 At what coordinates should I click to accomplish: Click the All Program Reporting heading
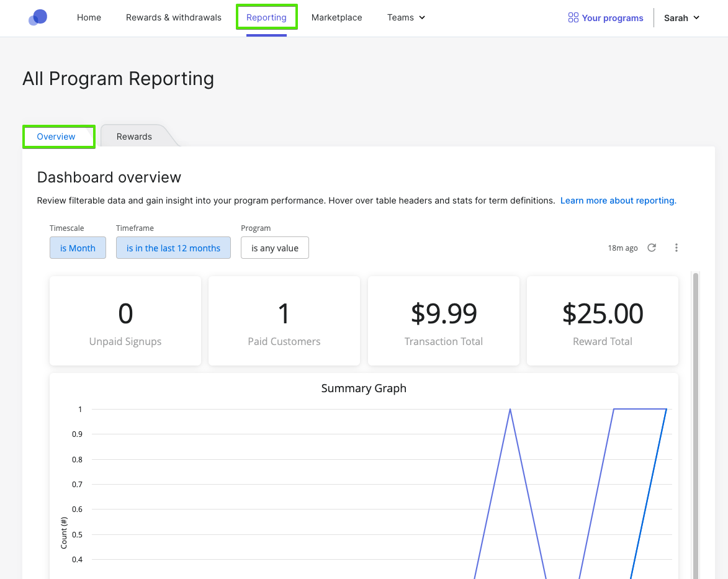pyautogui.click(x=119, y=79)
